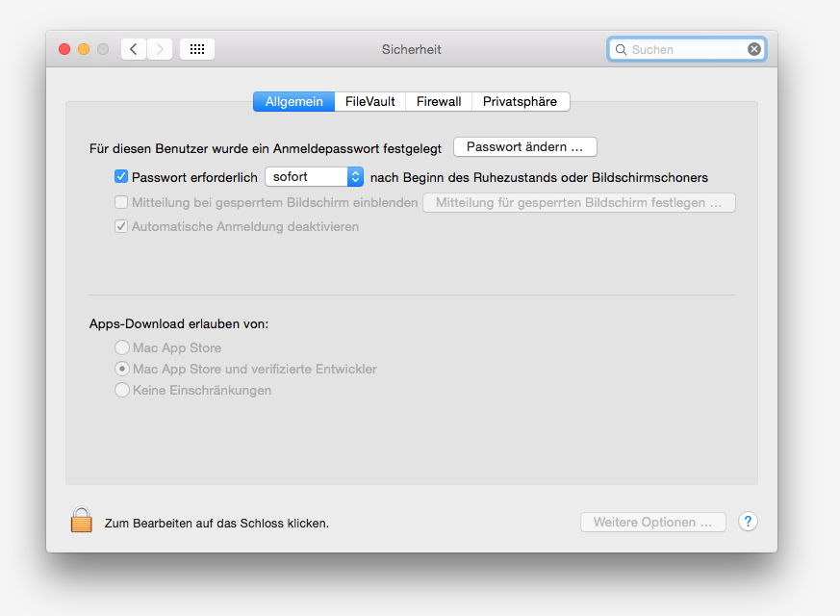The height and width of the screenshot is (616, 840).
Task: Click the padlock icon to unlock settings
Action: point(81,521)
